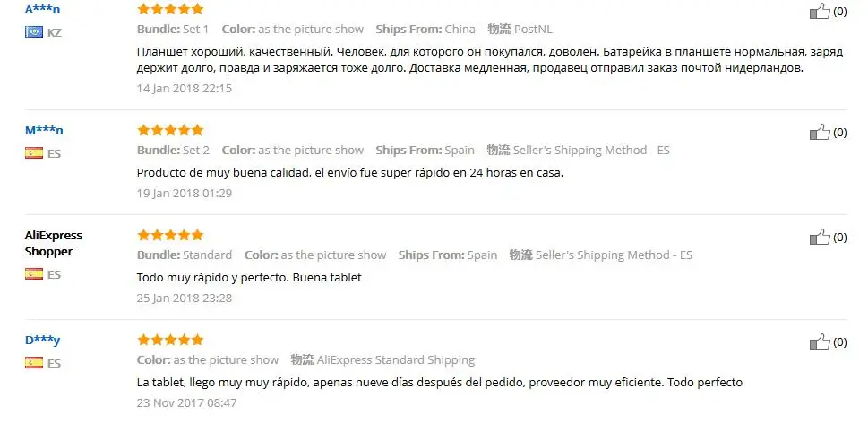Click Kazakhstan flag icon under A***n
Viewport: 868px width, 424px height.
34,32
